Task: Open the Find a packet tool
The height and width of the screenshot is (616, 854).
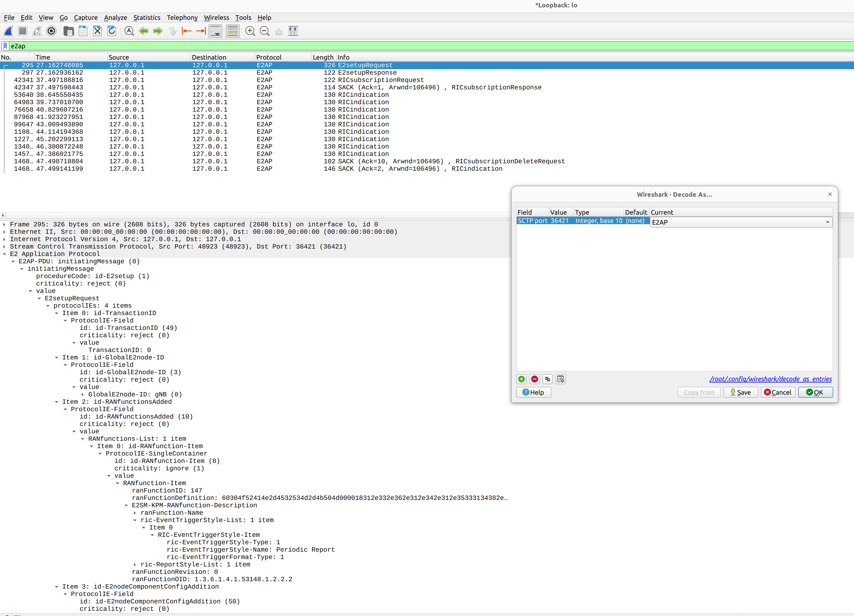Action: pos(129,31)
